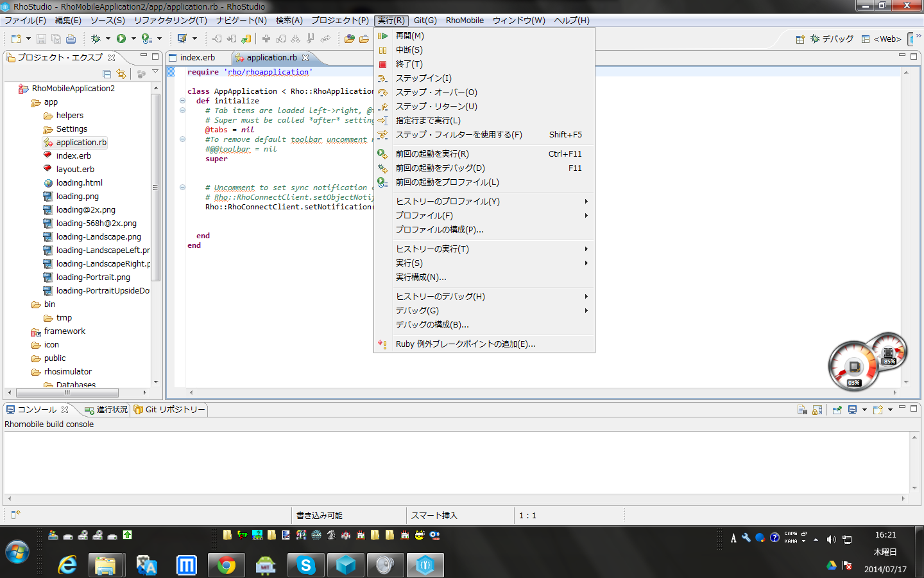The image size is (924, 578).
Task: Select ステップ・オーバー(O) menu item
Action: [484, 92]
